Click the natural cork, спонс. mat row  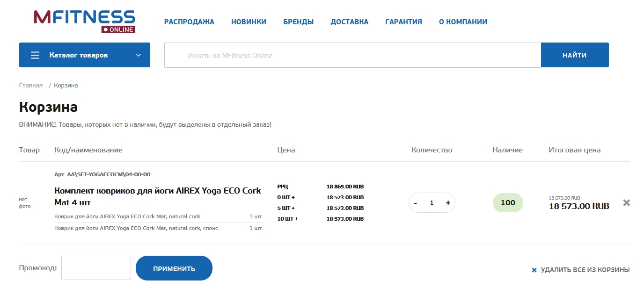coord(159,228)
